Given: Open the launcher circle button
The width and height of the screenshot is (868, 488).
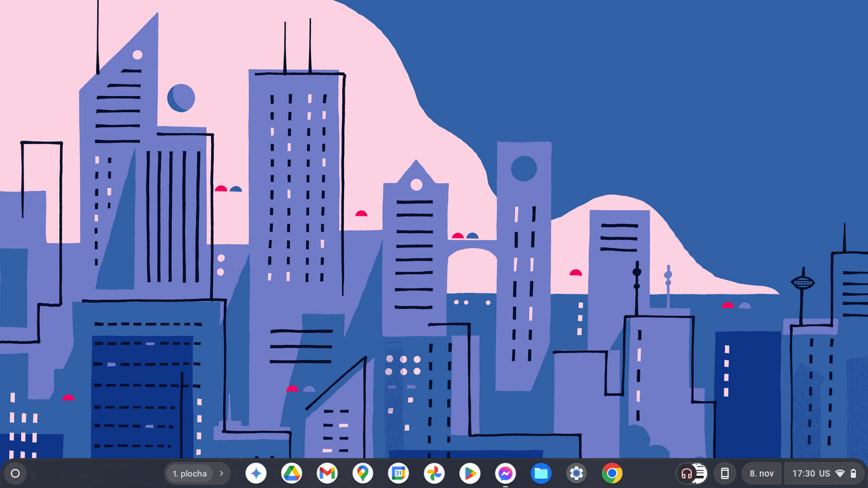Looking at the screenshot, I should click(x=15, y=473).
